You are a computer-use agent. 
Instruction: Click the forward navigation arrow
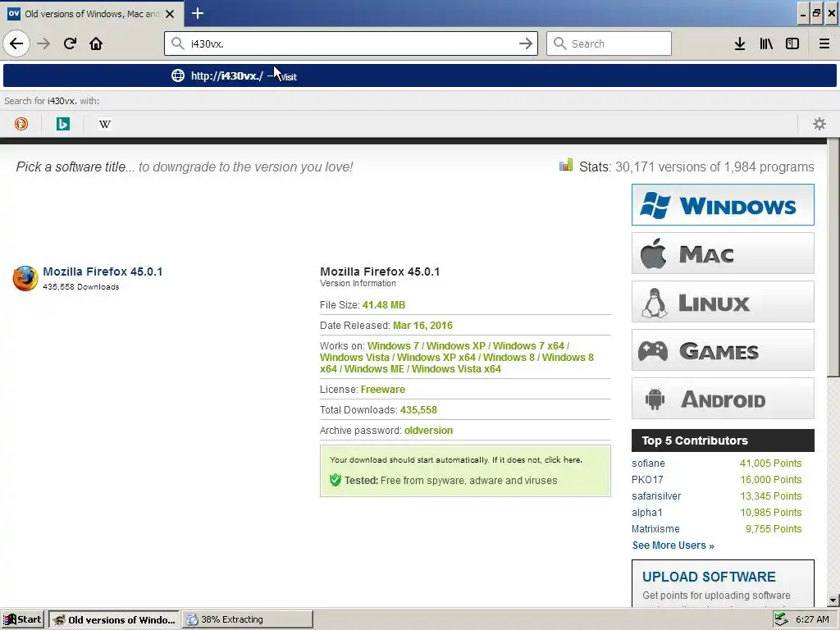pos(43,43)
